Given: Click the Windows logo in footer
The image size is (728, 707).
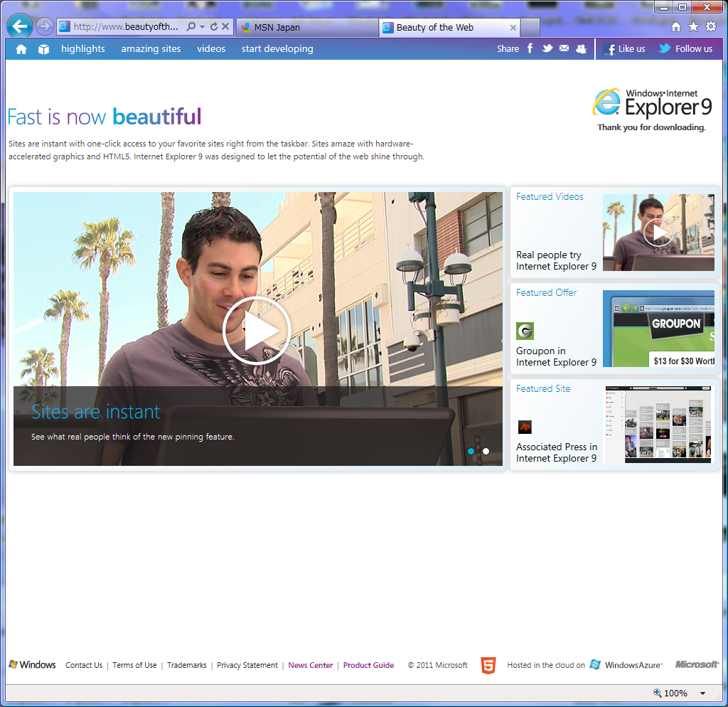Looking at the screenshot, I should (33, 665).
